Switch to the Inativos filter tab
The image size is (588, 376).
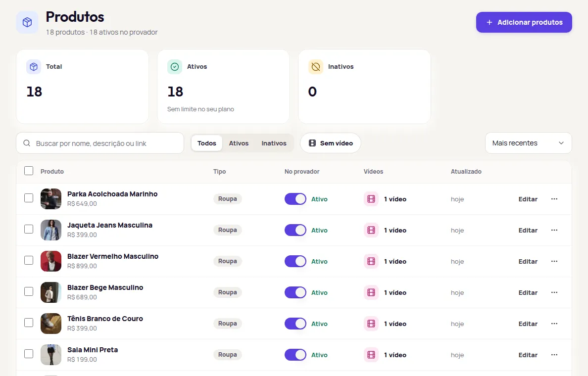tap(274, 143)
